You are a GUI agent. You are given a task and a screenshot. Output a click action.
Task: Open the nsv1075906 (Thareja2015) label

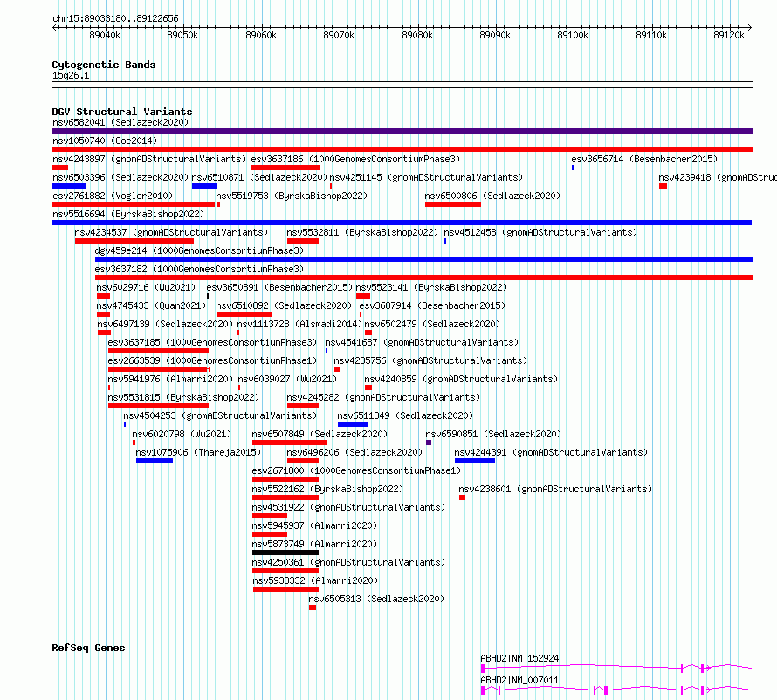[x=198, y=452]
